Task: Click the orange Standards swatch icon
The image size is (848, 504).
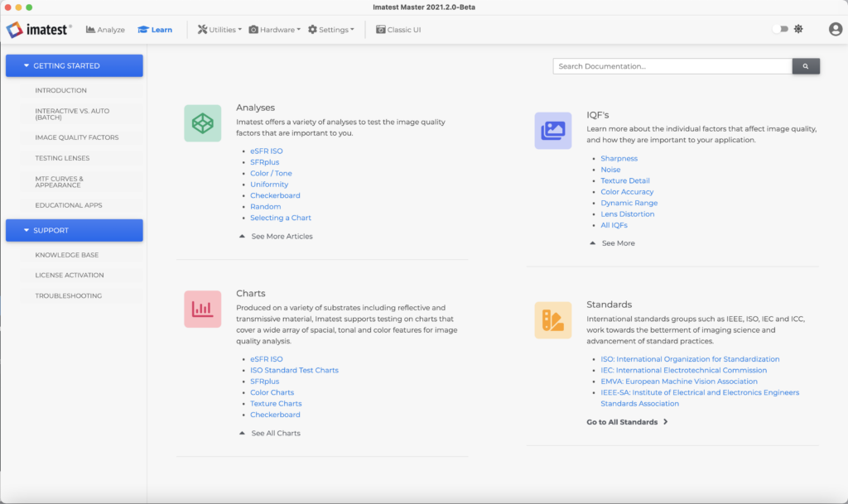Action: (553, 320)
